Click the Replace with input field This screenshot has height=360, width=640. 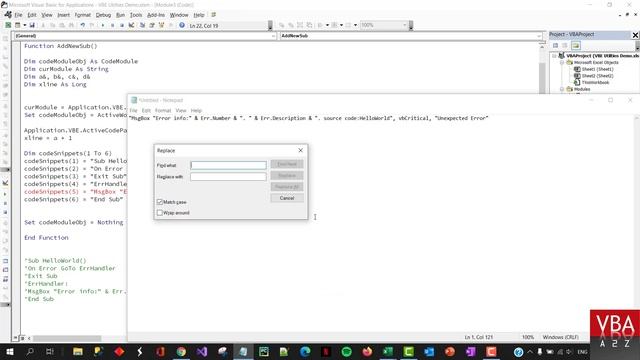(228, 176)
